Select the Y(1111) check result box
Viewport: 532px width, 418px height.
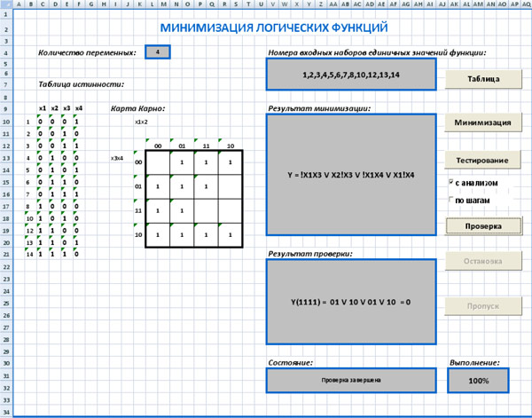coord(351,302)
